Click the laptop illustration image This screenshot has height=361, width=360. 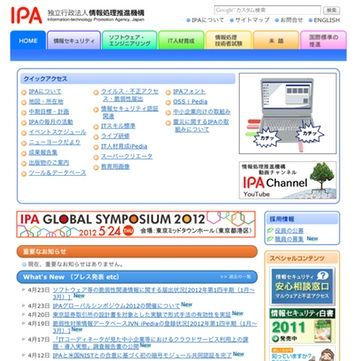(x=288, y=114)
